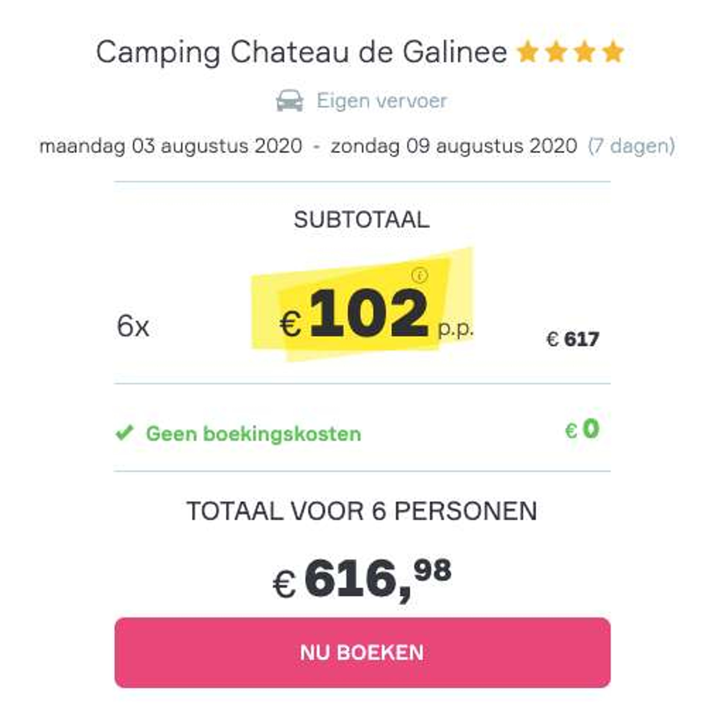Click the car icon for Eigen vervoer
This screenshot has height=712, width=728.
(289, 100)
